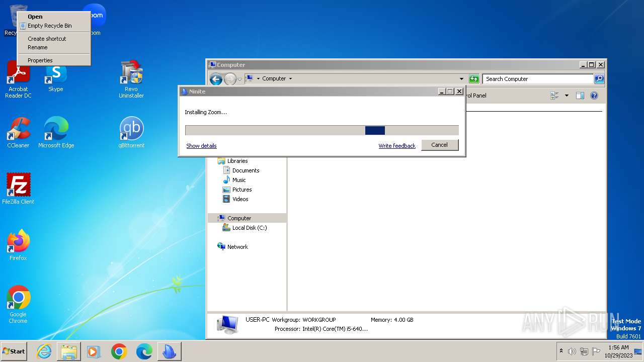Image resolution: width=644 pixels, height=362 pixels.
Task: Open Google Chrome desktop shortcut
Action: 18,305
